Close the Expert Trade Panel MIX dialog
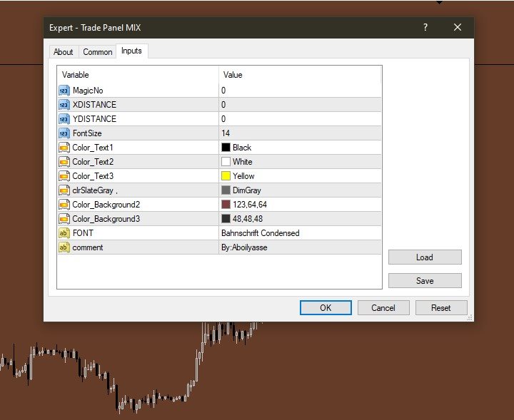Image resolution: width=514 pixels, height=420 pixels. [x=458, y=27]
